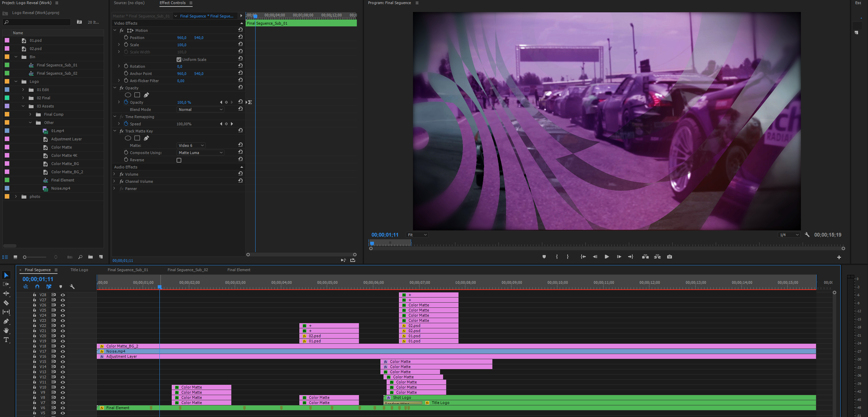Expand the photo bin
Image resolution: width=868 pixels, height=417 pixels.
[x=16, y=197]
